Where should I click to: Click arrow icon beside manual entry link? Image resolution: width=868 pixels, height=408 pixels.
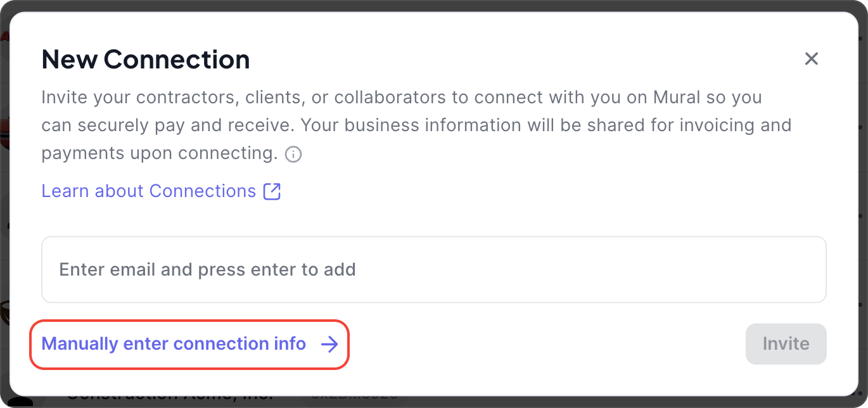click(329, 344)
